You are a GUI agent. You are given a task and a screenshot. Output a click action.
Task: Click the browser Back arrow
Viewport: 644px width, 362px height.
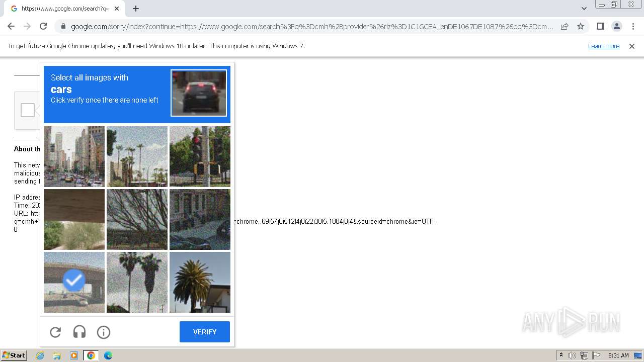click(11, 26)
